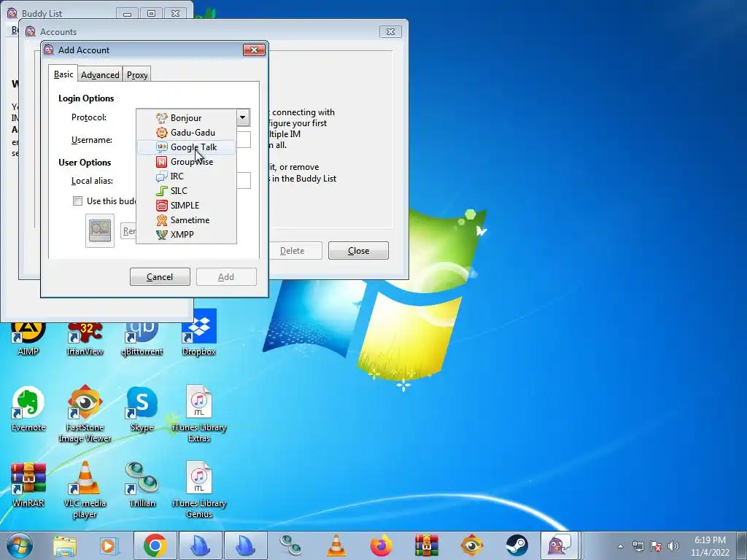Open Action Center flag tray icon
The width and height of the screenshot is (747, 560).
[656, 546]
